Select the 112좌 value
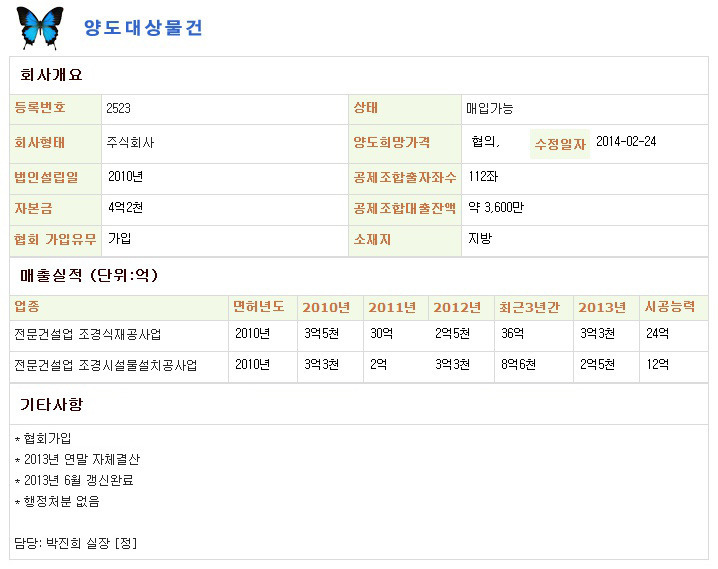The height and width of the screenshot is (569, 718). (483, 177)
